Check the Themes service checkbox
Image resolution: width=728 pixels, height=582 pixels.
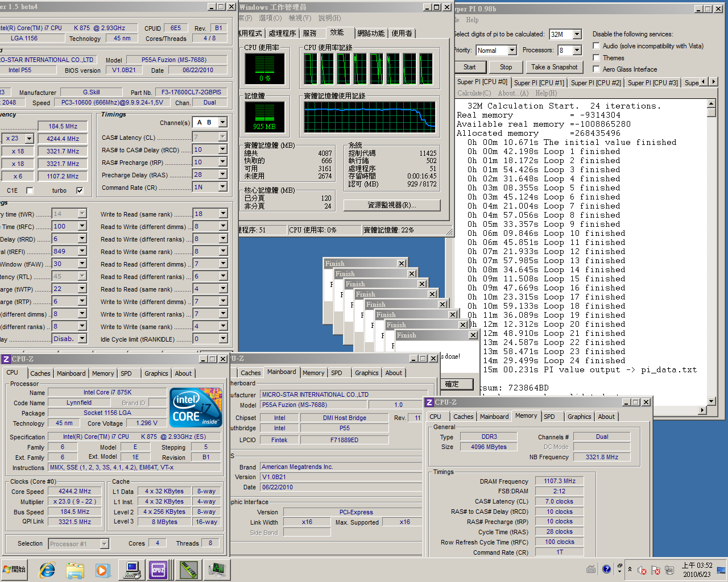point(596,58)
